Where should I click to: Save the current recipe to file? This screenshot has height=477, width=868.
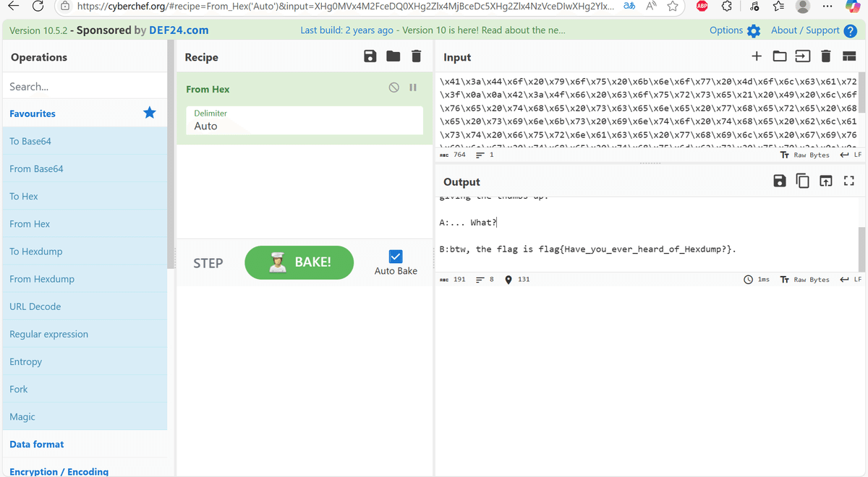370,56
